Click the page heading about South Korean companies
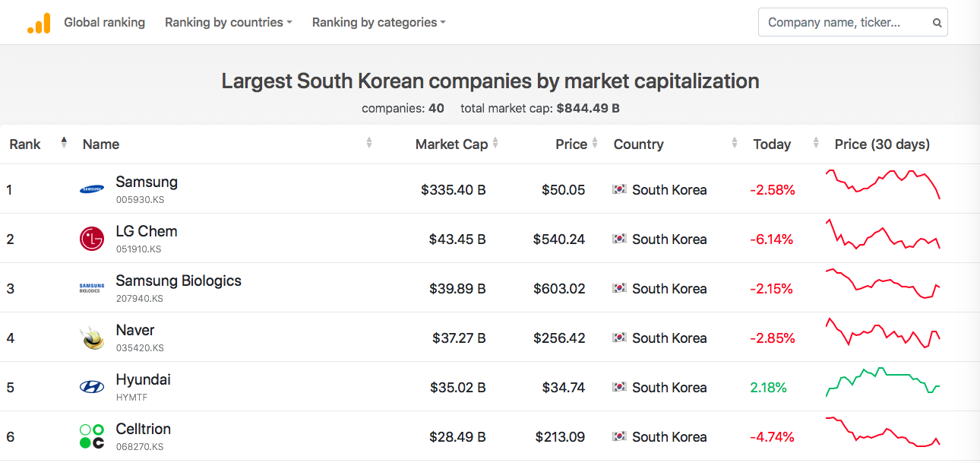This screenshot has width=980, height=463. click(490, 81)
